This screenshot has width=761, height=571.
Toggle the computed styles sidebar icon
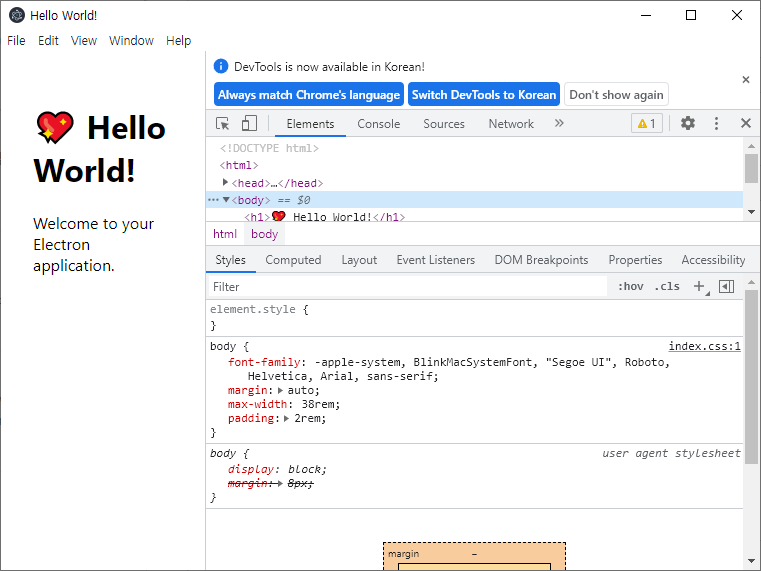click(x=727, y=286)
